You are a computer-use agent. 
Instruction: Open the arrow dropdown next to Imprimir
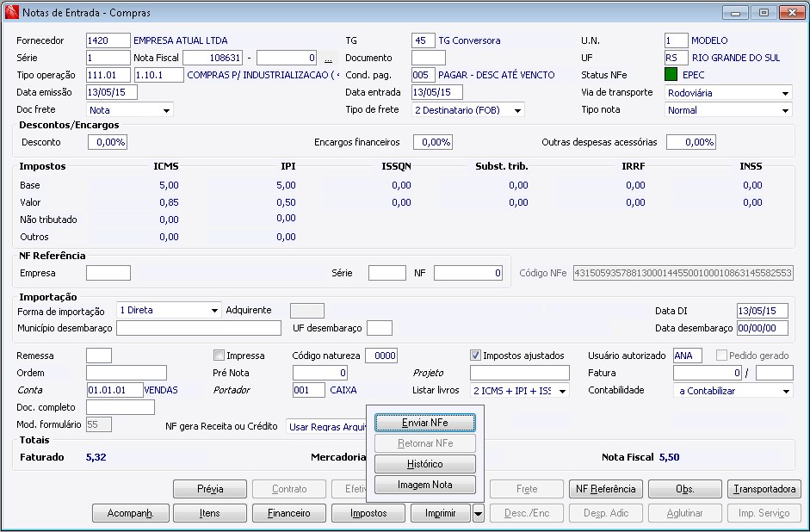click(x=478, y=513)
